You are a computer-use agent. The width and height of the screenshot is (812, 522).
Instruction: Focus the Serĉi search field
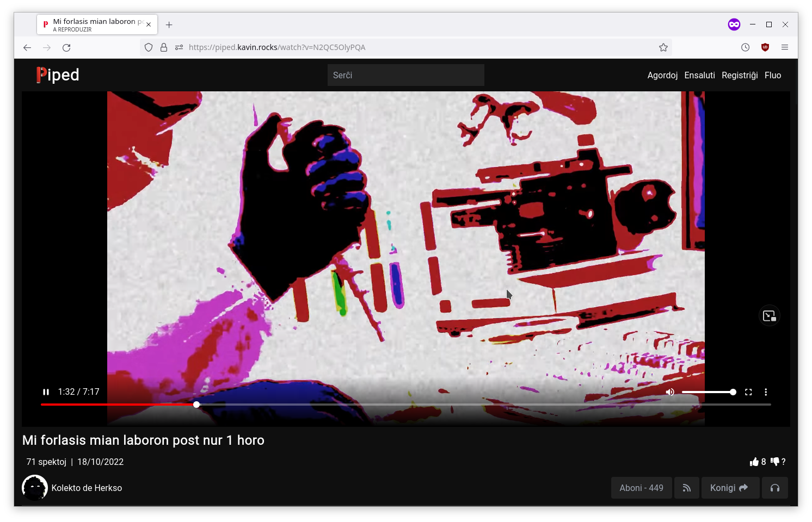406,75
